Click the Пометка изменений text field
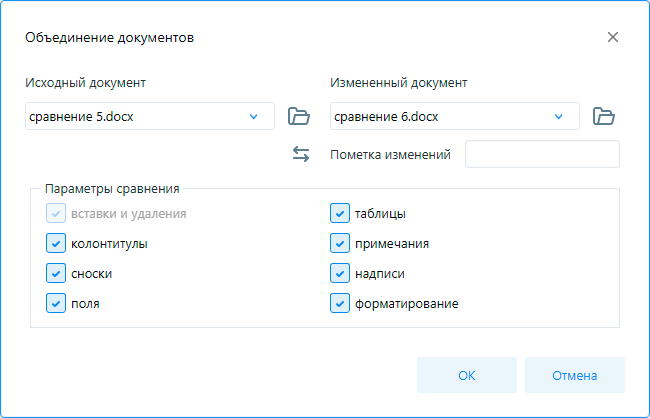The image size is (650, 418). click(x=542, y=154)
